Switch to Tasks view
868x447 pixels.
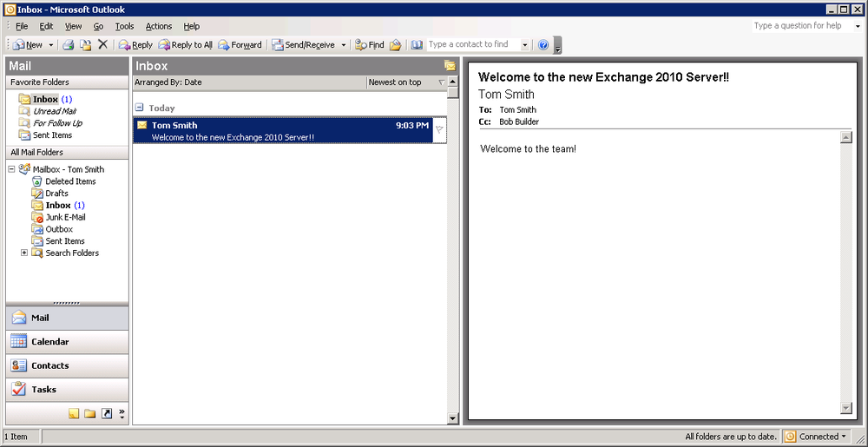[67, 390]
